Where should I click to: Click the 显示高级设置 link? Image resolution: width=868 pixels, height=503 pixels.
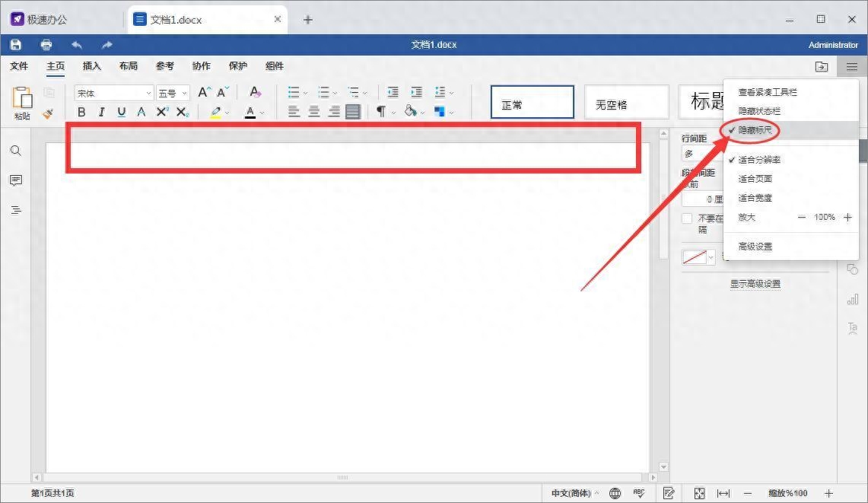coord(755,284)
